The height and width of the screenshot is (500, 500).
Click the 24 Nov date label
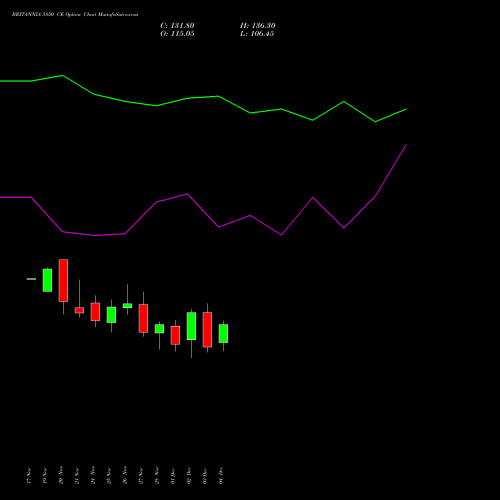93,475
